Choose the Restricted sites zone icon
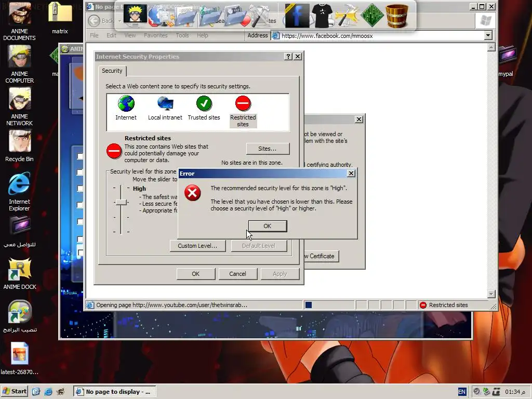Viewport: 532px width, 399px height. pyautogui.click(x=243, y=111)
